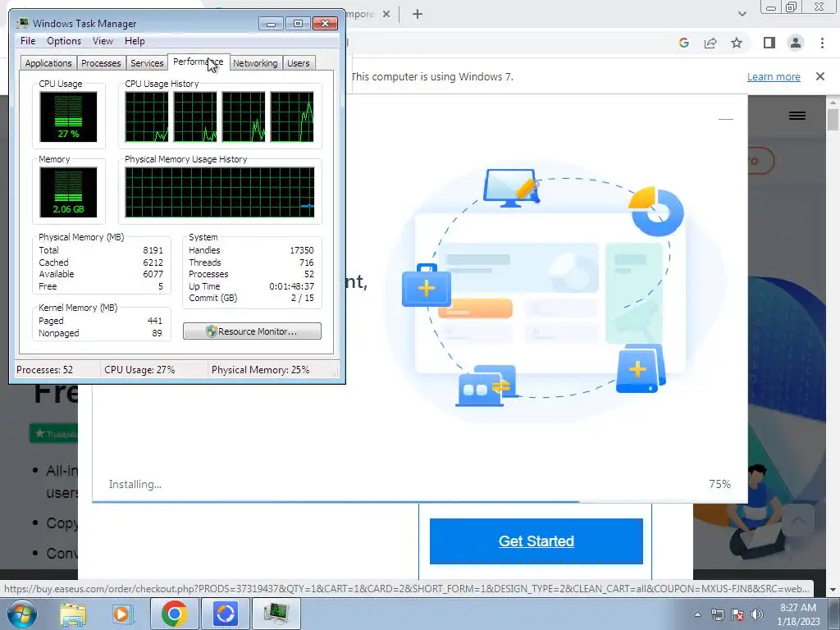Viewport: 840px width, 630px height.
Task: Click the fourth CPU Usage History graph
Action: [292, 116]
